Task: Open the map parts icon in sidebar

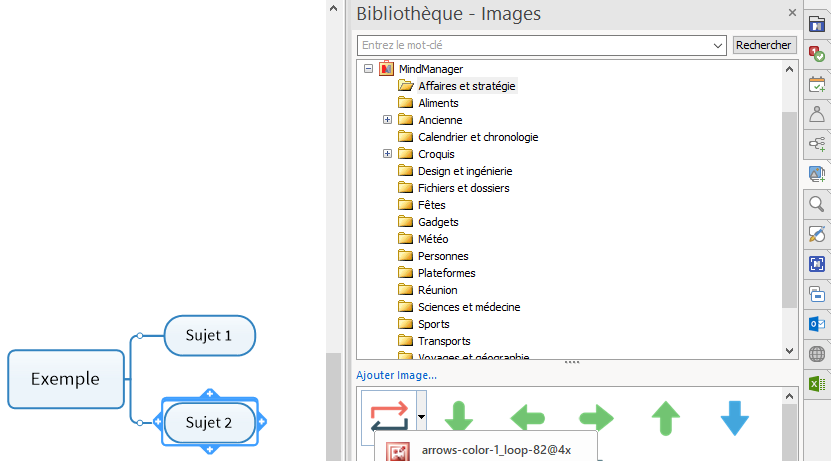Action: click(x=817, y=144)
